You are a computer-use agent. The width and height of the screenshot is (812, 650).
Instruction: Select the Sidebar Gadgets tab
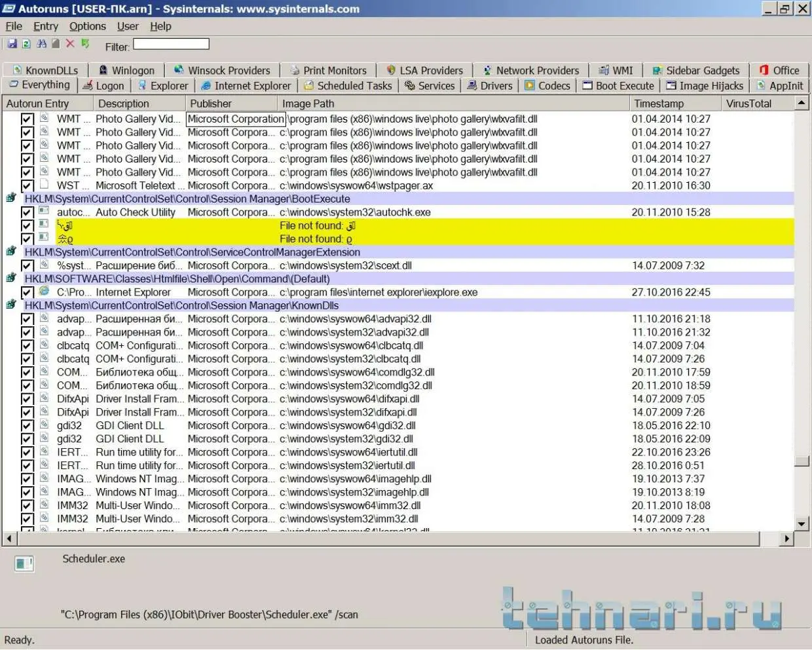click(695, 70)
